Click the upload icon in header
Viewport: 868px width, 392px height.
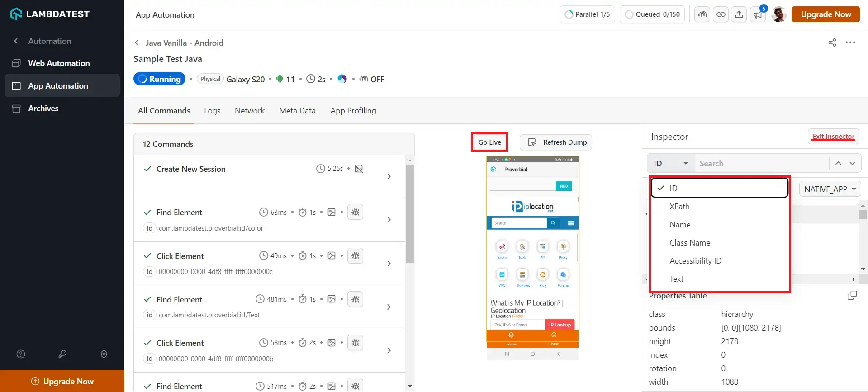pyautogui.click(x=739, y=14)
